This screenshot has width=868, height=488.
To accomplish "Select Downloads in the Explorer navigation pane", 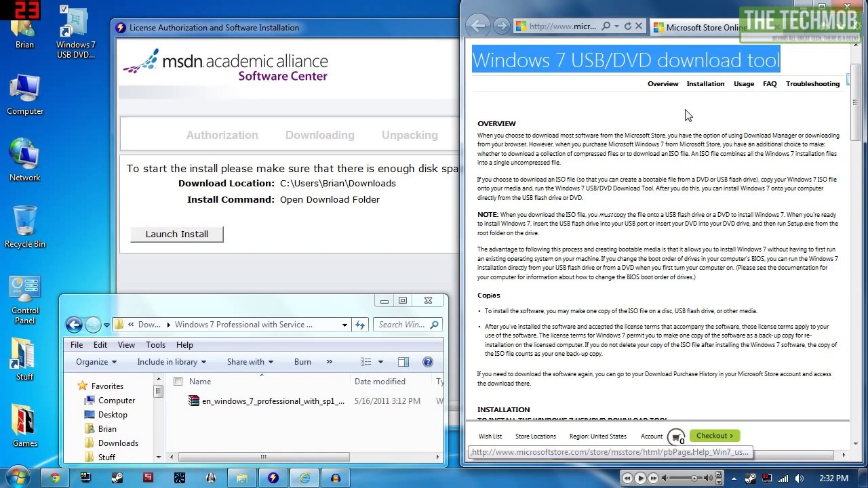I will 118,443.
